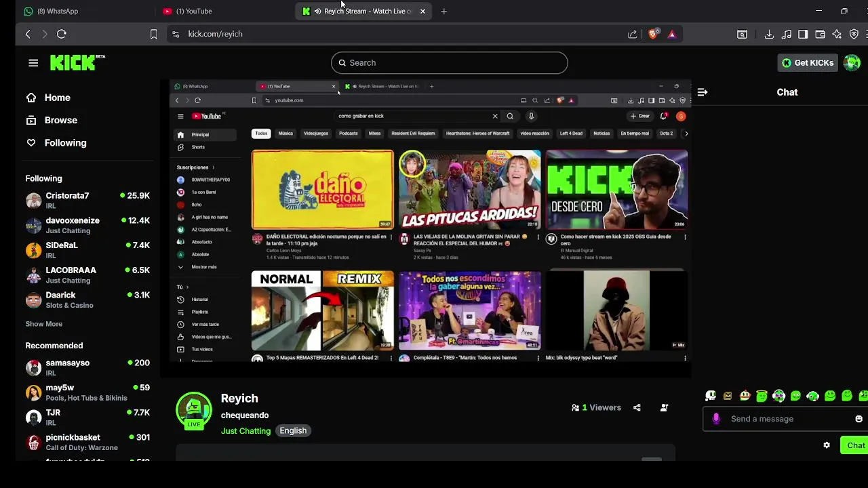Open user profile avatar on Kick
The image size is (868, 488).
pos(852,63)
